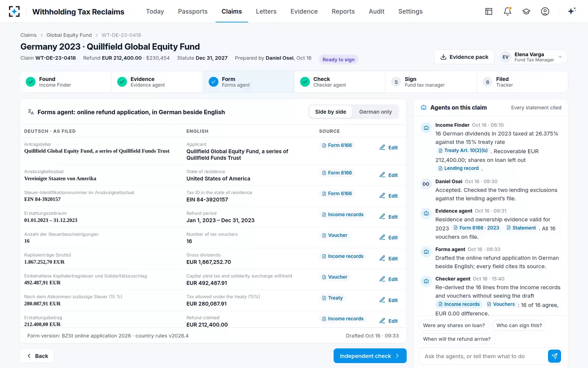The image size is (588, 368).
Task: Open the Independent check next step
Action: (x=370, y=356)
